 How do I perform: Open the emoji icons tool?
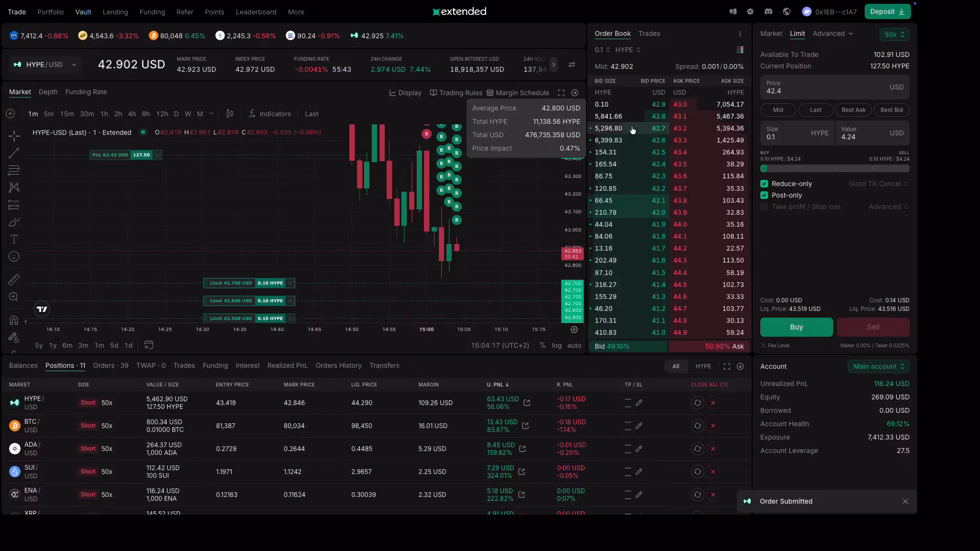[14, 257]
